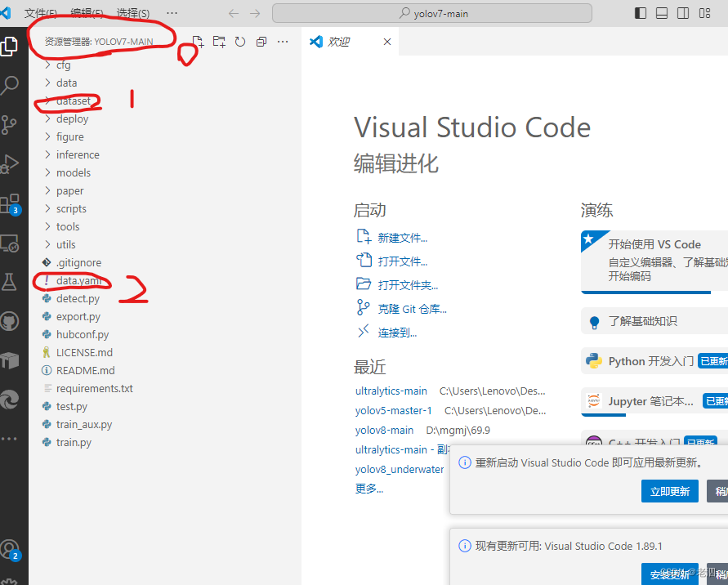
Task: Open the Python 开发入门 walkthrough
Action: (x=654, y=361)
